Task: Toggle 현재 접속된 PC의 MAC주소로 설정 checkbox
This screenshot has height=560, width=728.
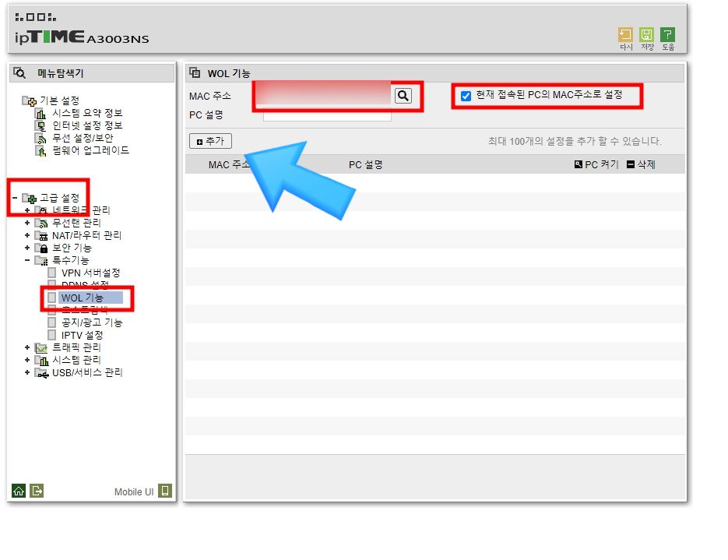Action: click(466, 96)
